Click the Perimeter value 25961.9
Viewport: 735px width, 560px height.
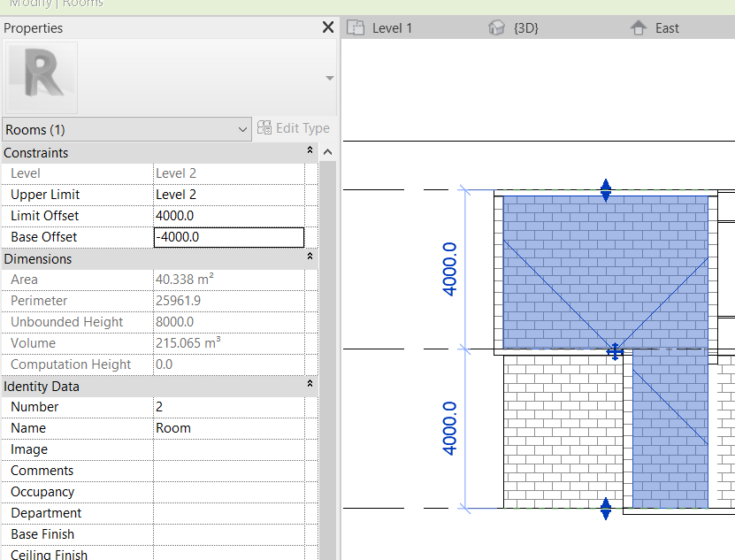[x=178, y=301]
